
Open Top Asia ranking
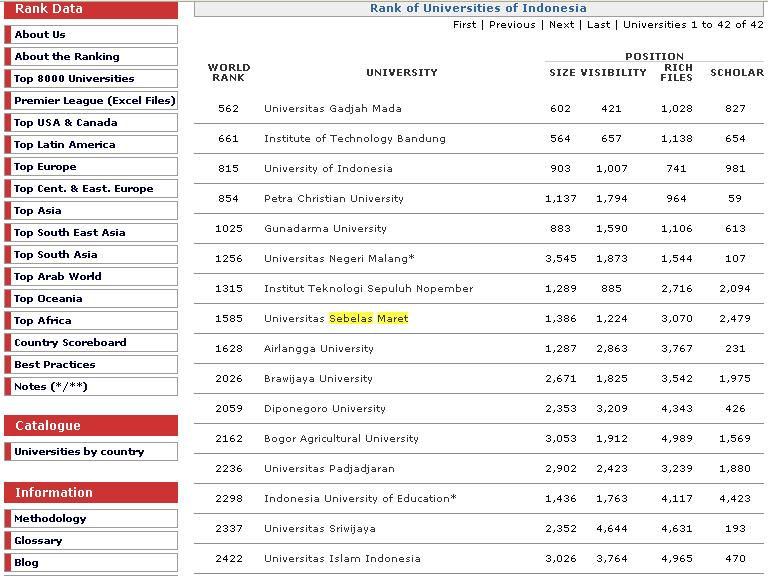pos(91,211)
